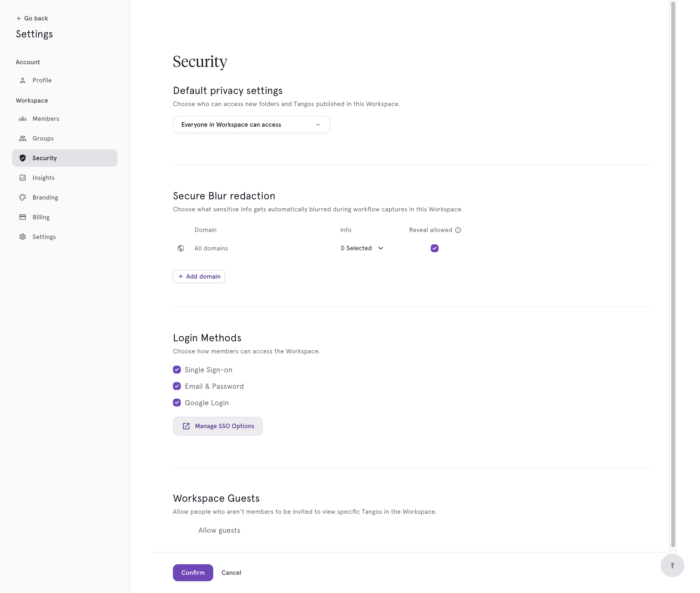Image resolution: width=700 pixels, height=593 pixels.
Task: Click the Add domain button
Action: point(199,276)
